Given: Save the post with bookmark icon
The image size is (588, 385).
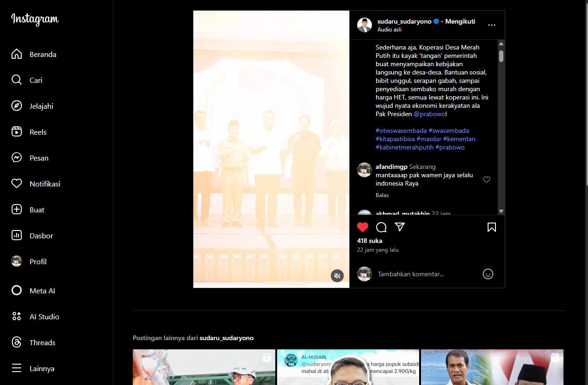Looking at the screenshot, I should [x=492, y=227].
